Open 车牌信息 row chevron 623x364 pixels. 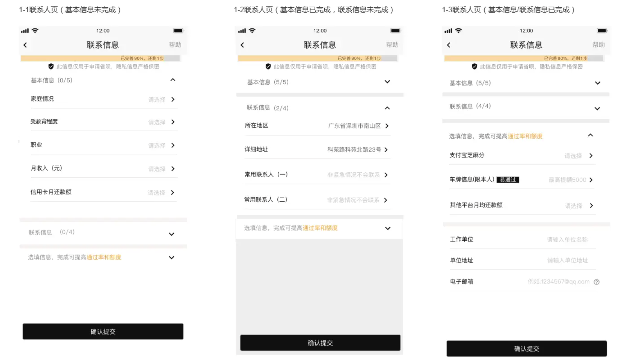591,180
